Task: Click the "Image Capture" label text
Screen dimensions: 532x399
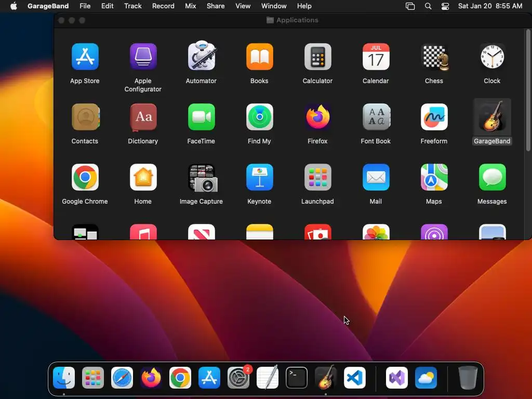Action: click(201, 201)
